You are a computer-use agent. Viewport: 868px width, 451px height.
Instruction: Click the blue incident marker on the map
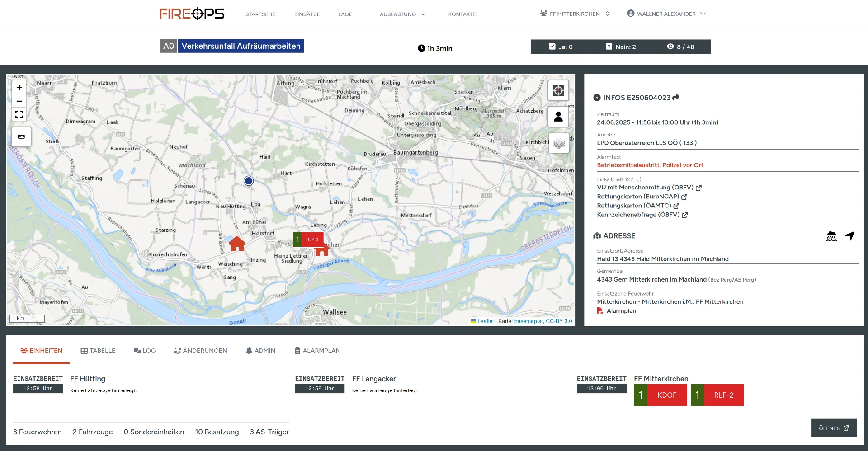click(249, 181)
